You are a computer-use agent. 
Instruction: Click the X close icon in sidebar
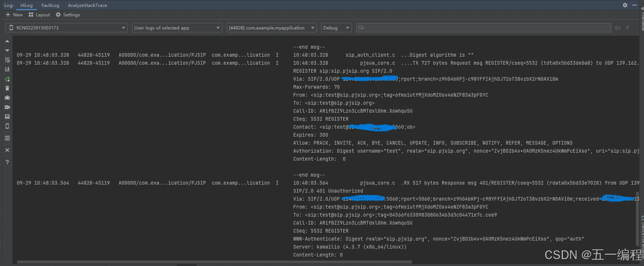point(7,150)
